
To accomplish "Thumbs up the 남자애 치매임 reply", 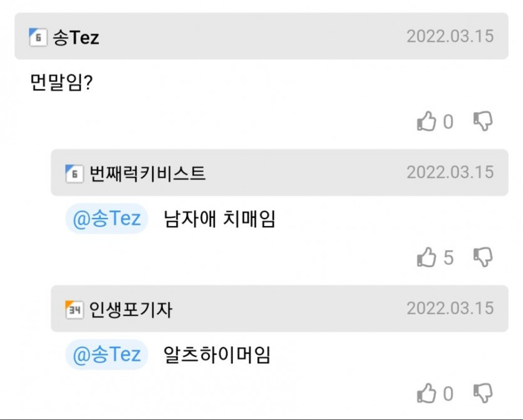I will 427,257.
